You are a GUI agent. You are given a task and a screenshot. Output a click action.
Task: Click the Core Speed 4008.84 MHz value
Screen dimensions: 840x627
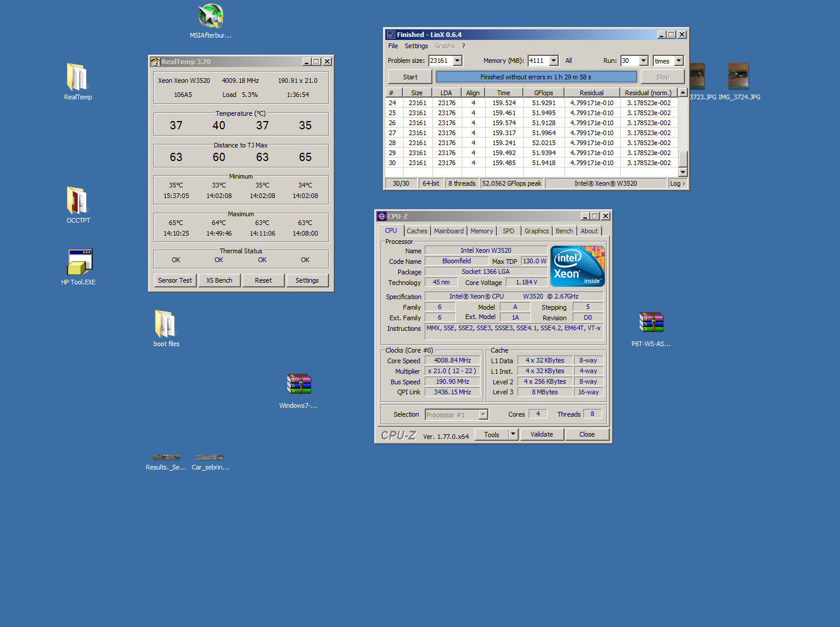tap(452, 360)
